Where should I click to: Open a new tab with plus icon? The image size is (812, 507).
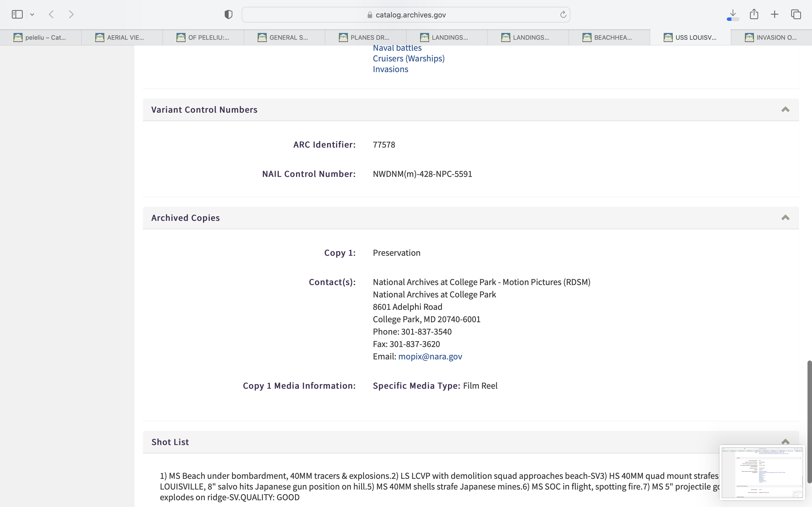point(775,14)
